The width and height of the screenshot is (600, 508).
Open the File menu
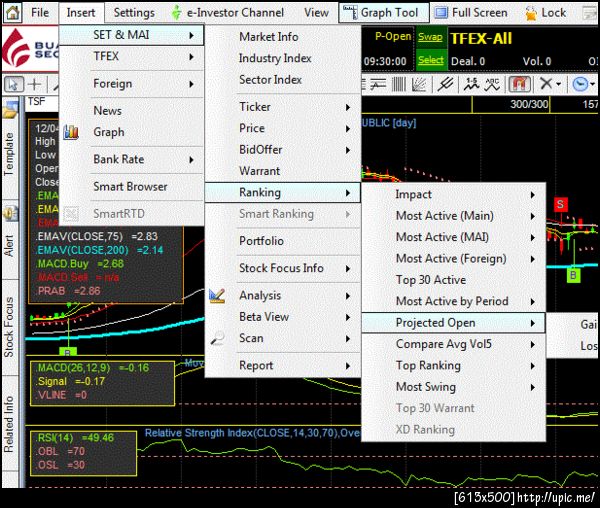tap(40, 13)
